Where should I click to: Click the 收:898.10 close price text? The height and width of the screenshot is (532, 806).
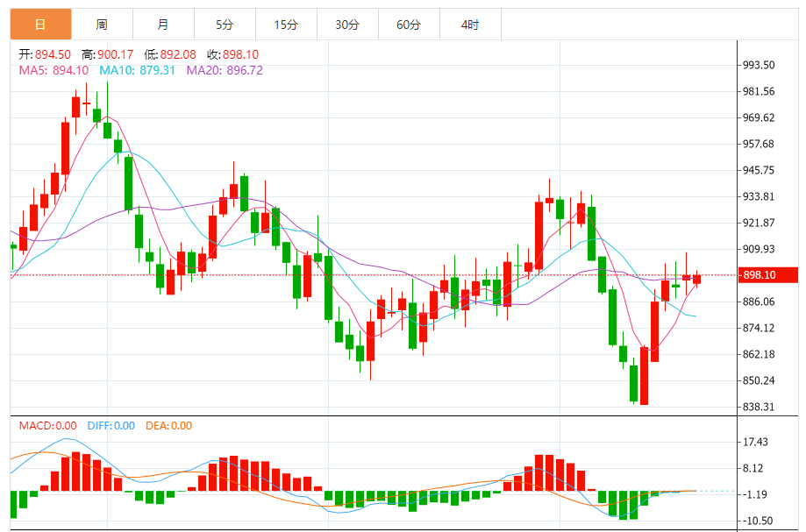point(233,54)
